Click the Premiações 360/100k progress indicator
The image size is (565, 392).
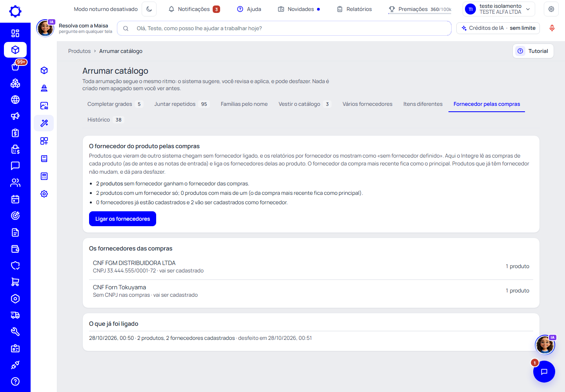tap(420, 9)
